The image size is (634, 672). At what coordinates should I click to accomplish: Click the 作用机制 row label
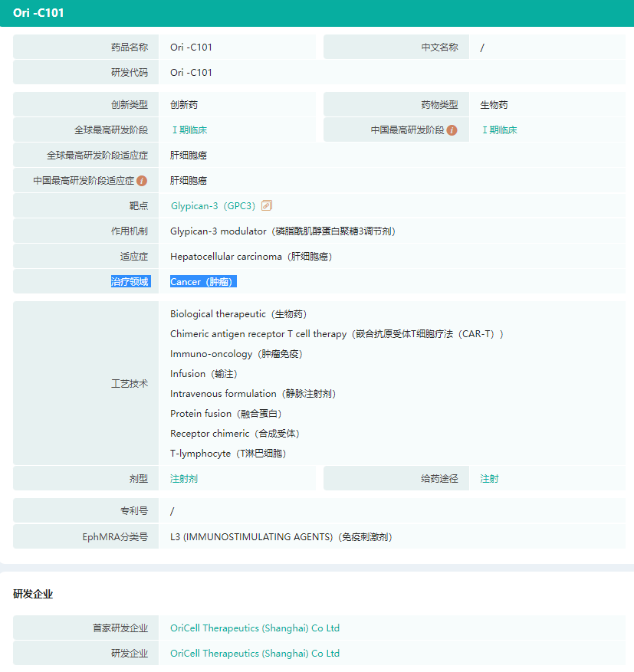[x=130, y=231]
